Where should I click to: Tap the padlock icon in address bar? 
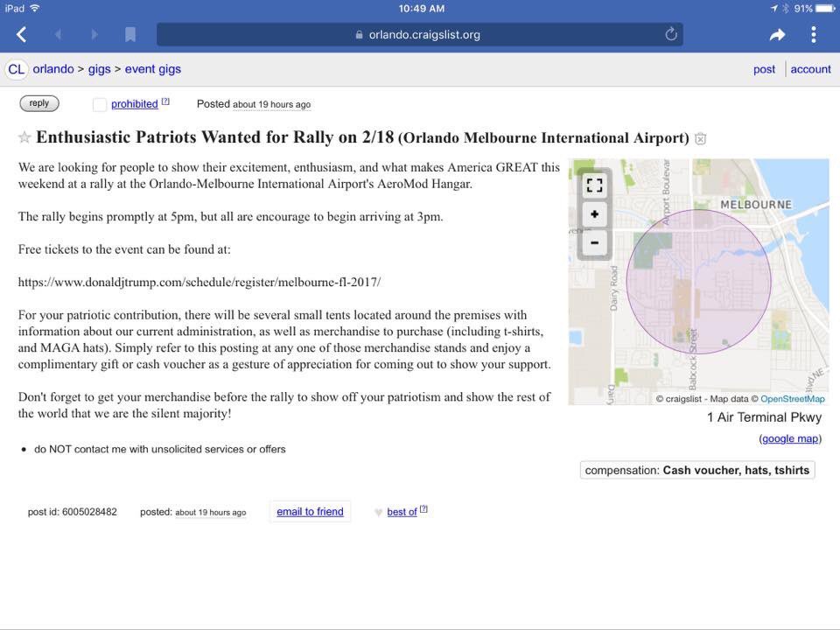click(x=359, y=35)
